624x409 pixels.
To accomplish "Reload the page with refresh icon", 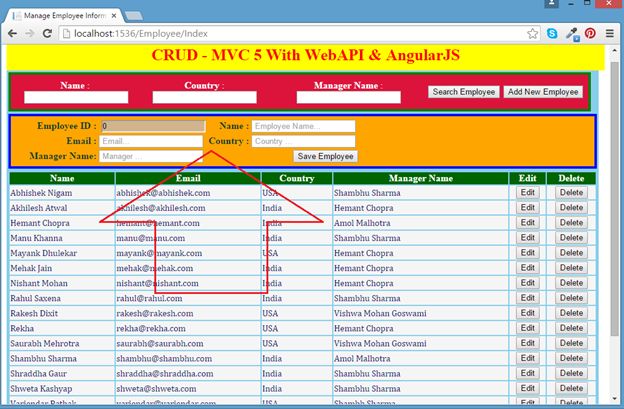I will tap(47, 33).
